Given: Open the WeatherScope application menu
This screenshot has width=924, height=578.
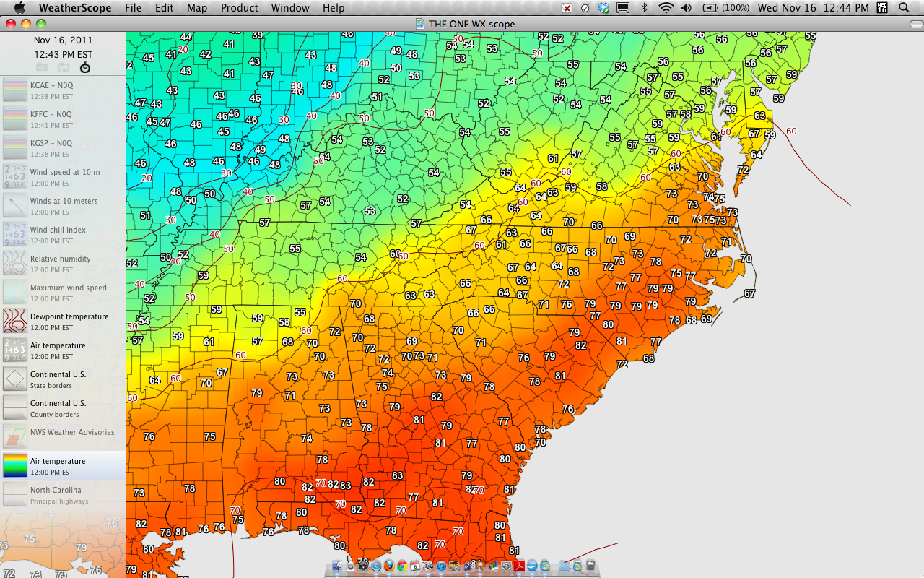Looking at the screenshot, I should (x=75, y=8).
